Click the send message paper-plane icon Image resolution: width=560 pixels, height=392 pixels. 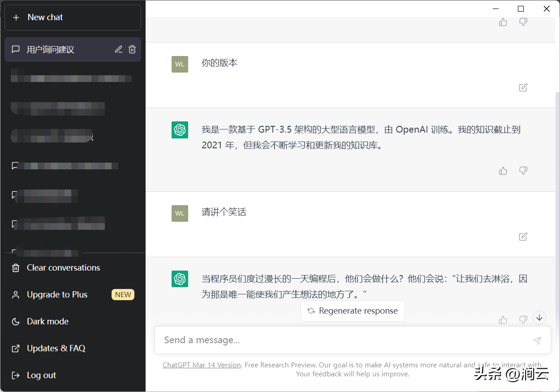coord(537,340)
